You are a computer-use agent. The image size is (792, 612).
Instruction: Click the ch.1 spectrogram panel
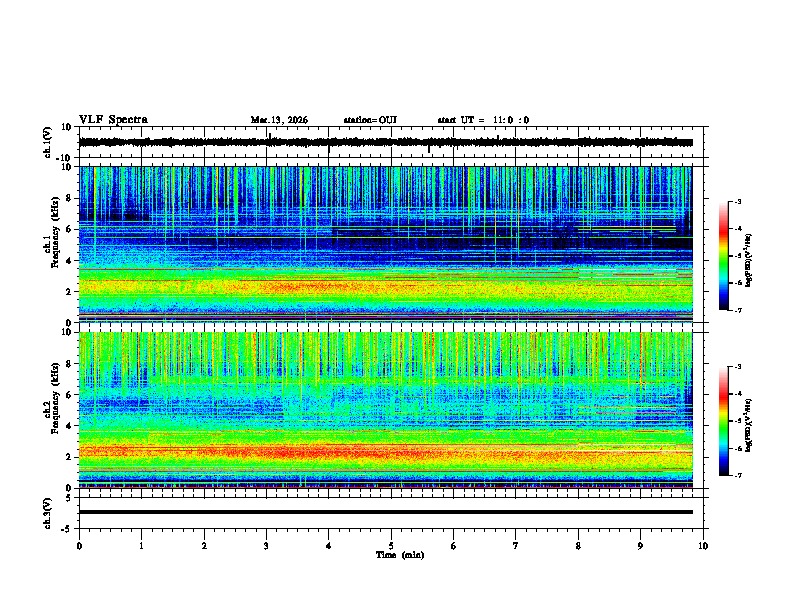coord(385,244)
